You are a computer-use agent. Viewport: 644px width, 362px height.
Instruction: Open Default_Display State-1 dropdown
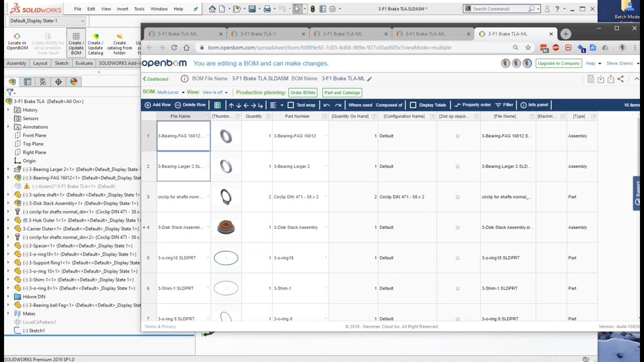click(x=48, y=21)
